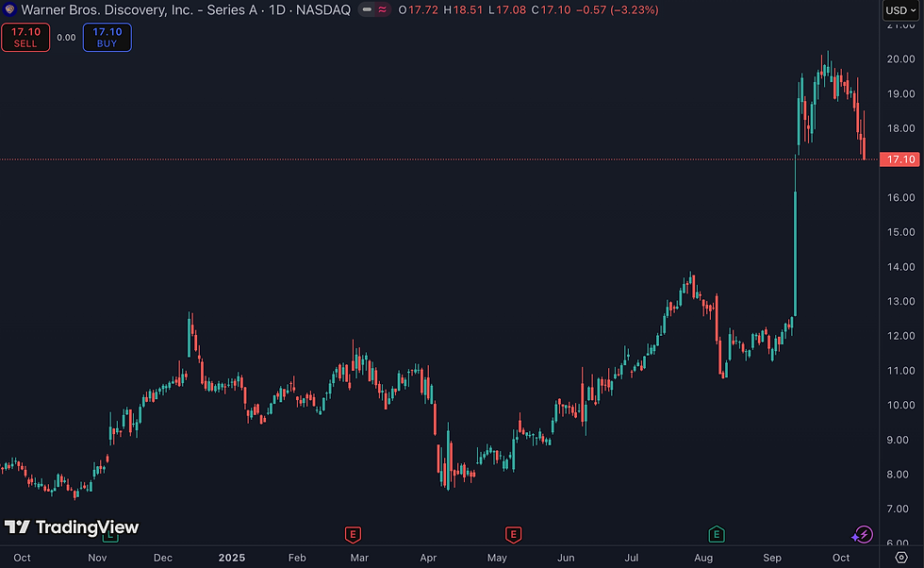
Task: Click the change value −0.57 (−3.23%)
Action: [617, 10]
